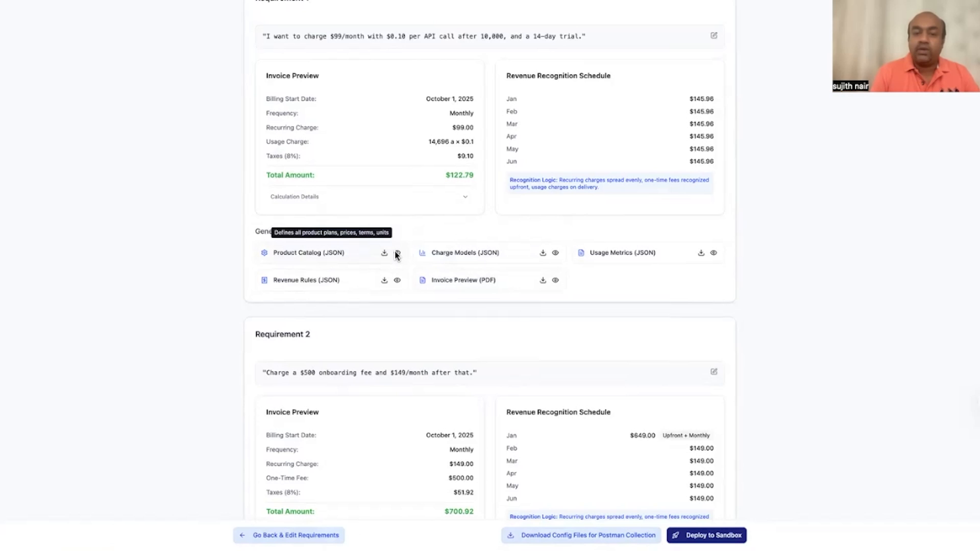This screenshot has height=551, width=980.
Task: Preview Usage Metrics JSON via the eye icon
Action: pos(714,253)
